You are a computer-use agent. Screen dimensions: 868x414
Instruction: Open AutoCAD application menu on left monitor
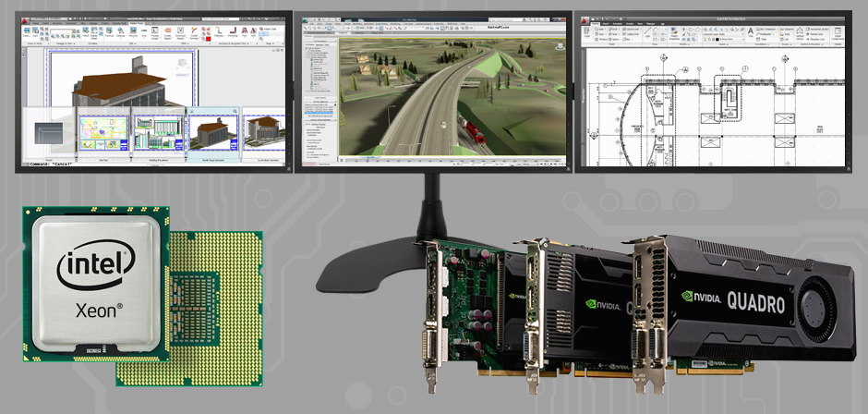(x=24, y=21)
